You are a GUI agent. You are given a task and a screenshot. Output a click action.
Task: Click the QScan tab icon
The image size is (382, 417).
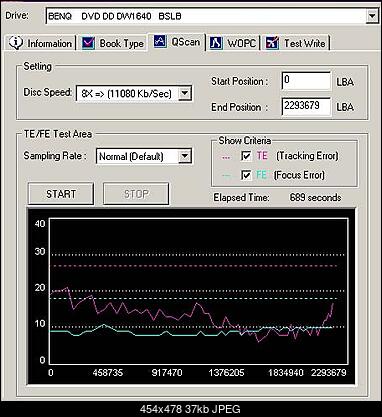160,41
